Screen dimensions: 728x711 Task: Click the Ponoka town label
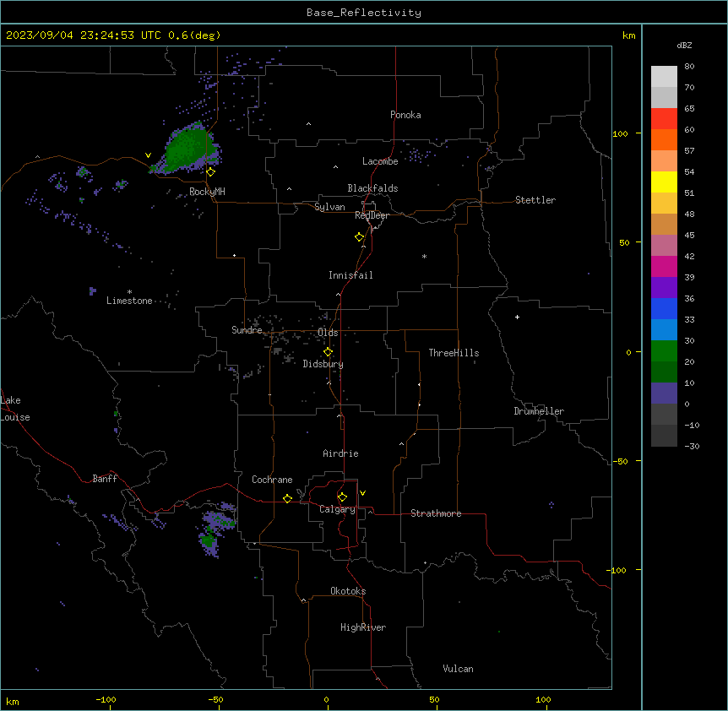(405, 115)
